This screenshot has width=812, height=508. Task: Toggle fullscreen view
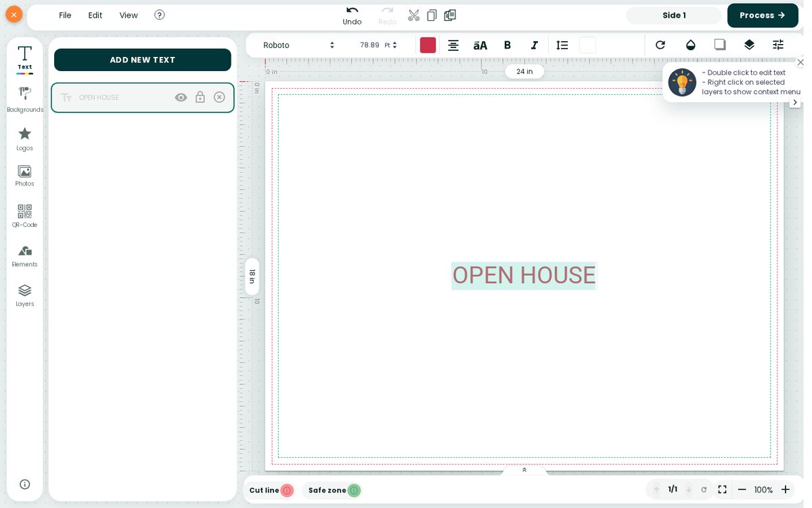(723, 490)
